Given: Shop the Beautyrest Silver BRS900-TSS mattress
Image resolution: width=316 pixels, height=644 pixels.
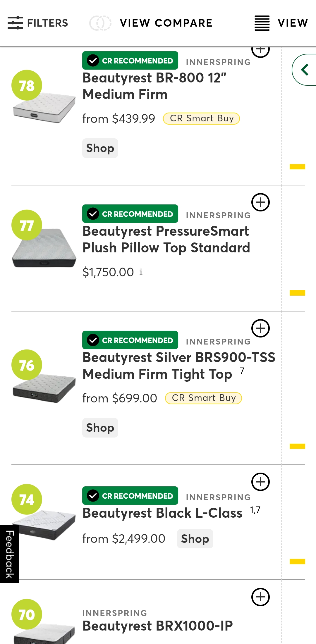Looking at the screenshot, I should [100, 428].
